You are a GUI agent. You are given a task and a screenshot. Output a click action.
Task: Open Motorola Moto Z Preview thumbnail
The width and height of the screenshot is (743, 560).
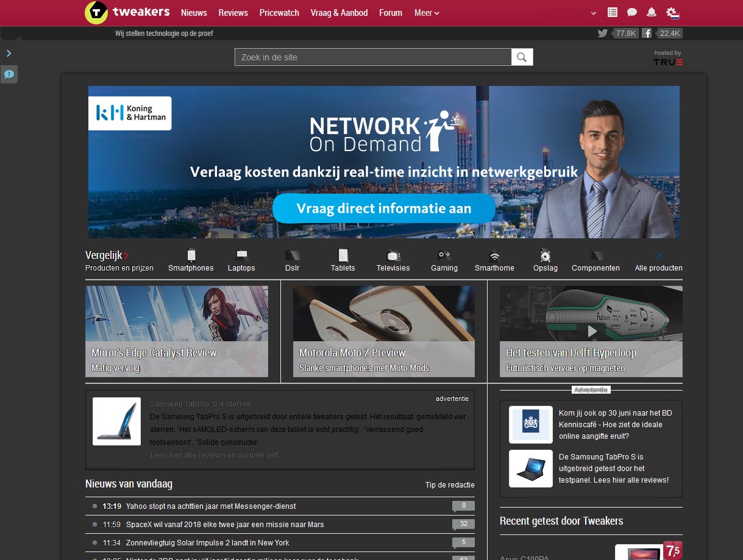click(384, 331)
